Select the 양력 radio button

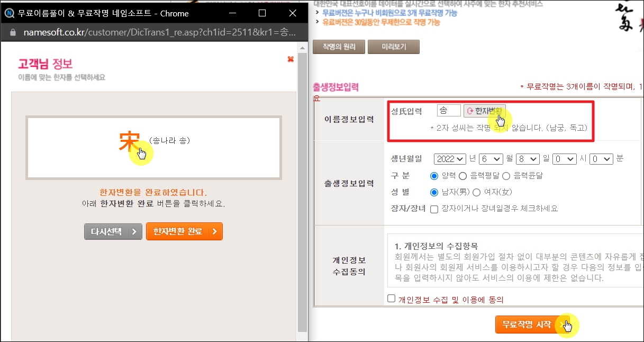434,176
